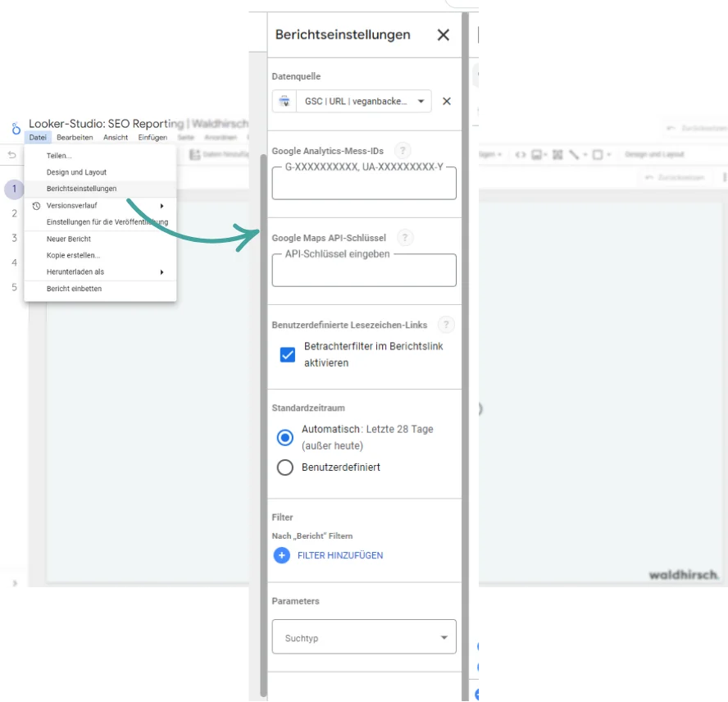
Task: Click the blue plus filter icon
Action: (x=282, y=555)
